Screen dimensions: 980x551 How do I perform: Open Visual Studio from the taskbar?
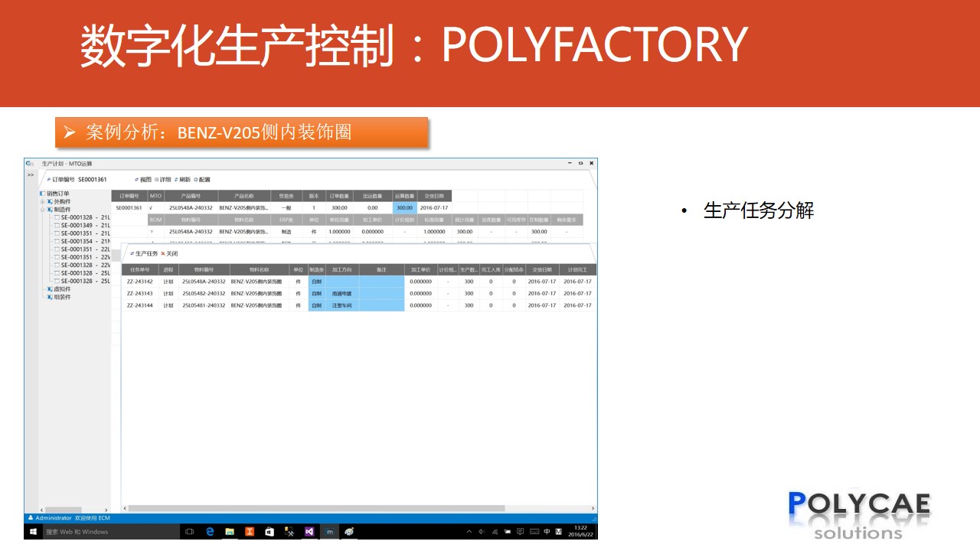(x=309, y=531)
